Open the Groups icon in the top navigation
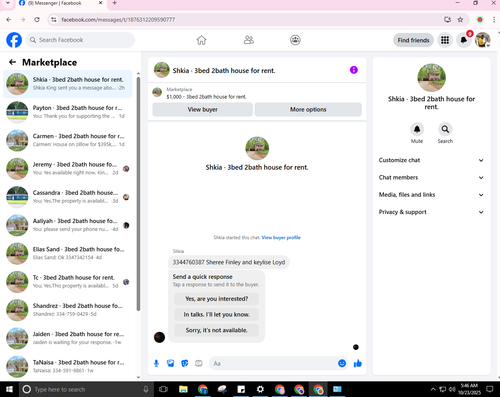Screen dimensions: 500x397 295,40
